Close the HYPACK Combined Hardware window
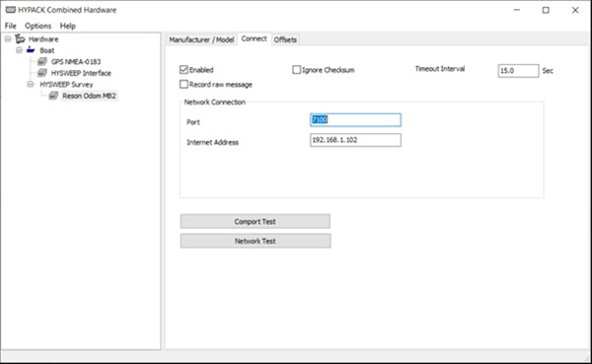 [575, 10]
